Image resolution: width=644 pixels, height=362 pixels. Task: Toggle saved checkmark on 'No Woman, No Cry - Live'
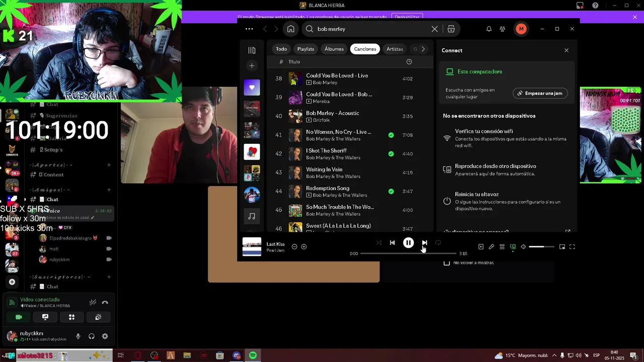click(391, 135)
